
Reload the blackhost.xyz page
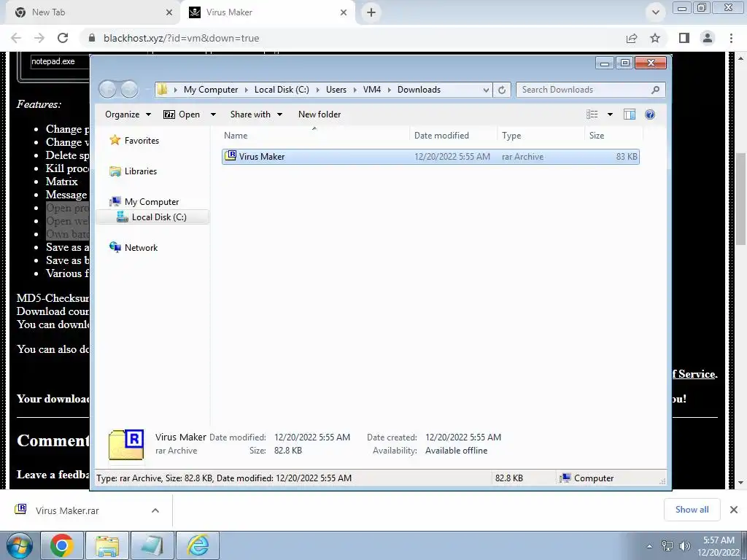tap(63, 38)
